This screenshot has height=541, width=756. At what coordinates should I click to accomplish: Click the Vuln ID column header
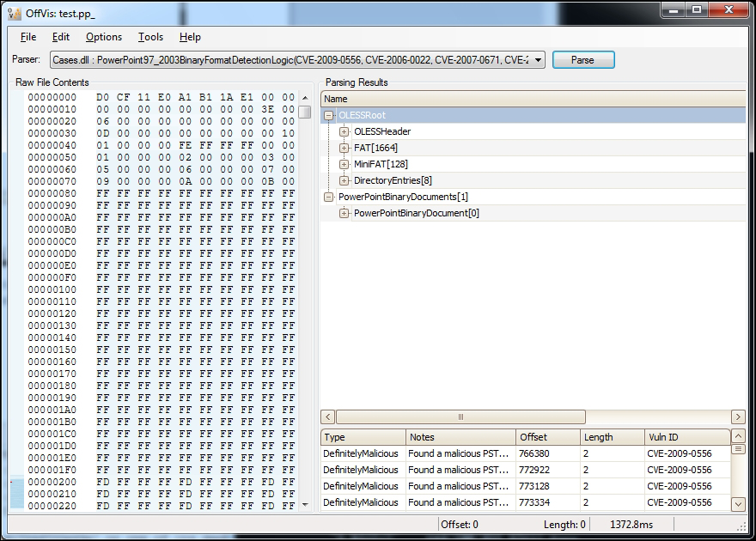tap(679, 436)
